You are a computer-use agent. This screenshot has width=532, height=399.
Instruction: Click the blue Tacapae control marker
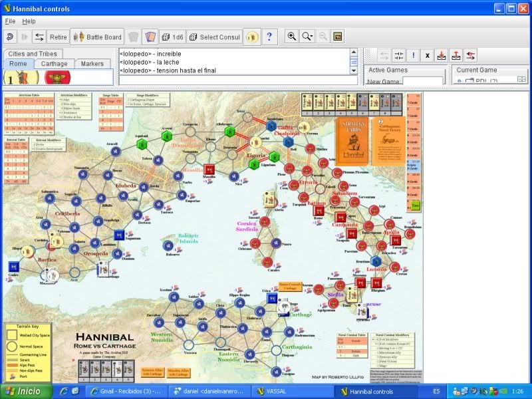click(x=277, y=372)
